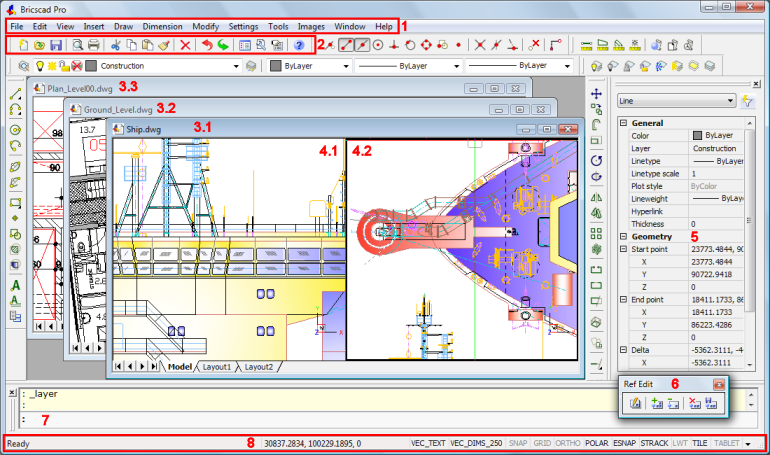Collapse the General section in Properties
Viewport: 770px width, 455px height.
[x=623, y=123]
